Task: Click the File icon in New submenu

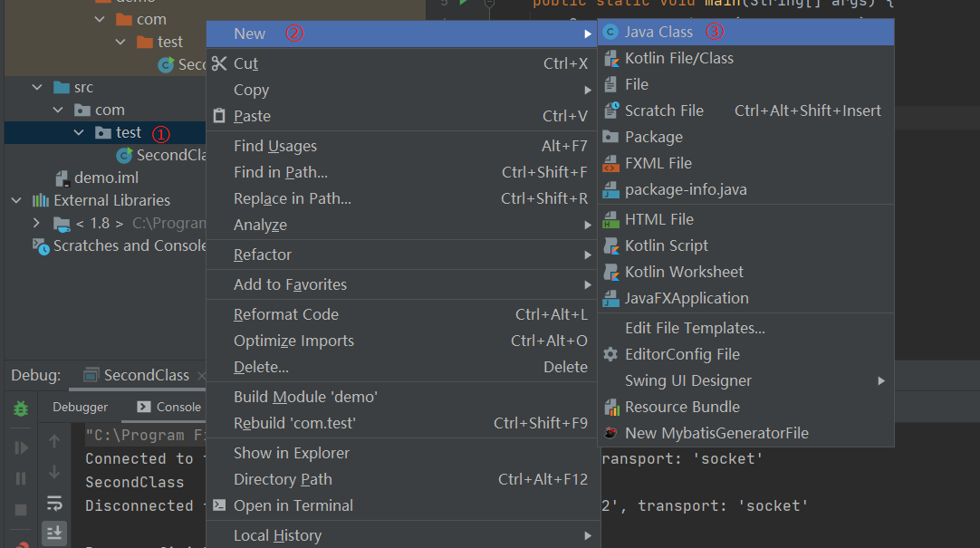Action: 610,84
